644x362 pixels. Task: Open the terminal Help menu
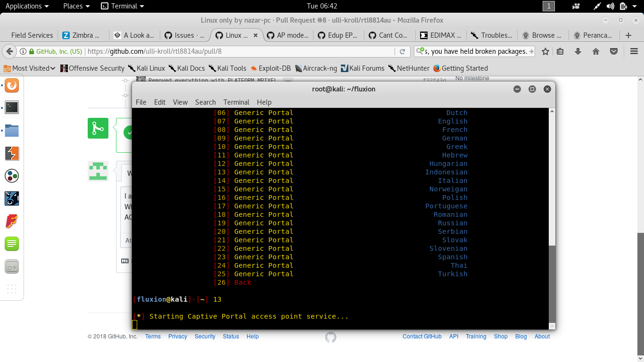pyautogui.click(x=264, y=102)
